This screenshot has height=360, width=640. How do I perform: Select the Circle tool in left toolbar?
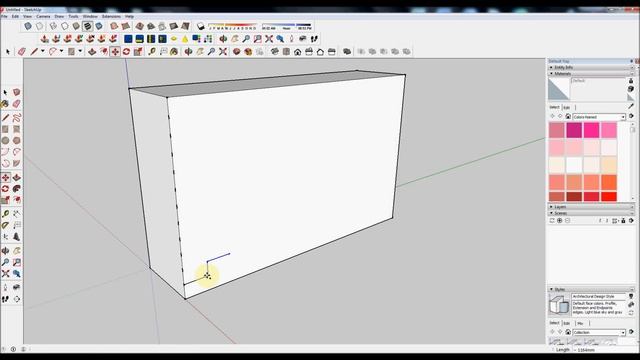pos(5,140)
